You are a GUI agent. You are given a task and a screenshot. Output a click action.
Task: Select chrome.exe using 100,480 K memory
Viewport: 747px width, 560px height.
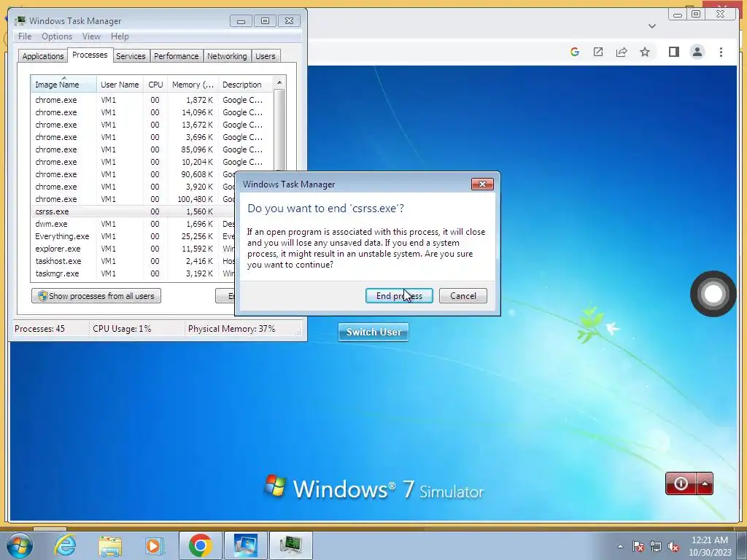point(133,199)
